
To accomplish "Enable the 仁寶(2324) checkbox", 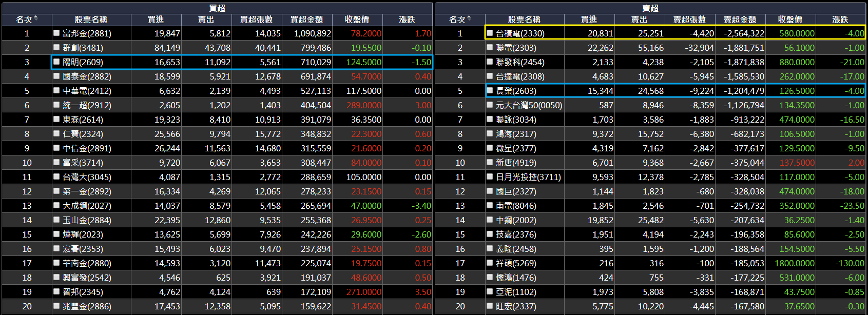I will [x=56, y=133].
